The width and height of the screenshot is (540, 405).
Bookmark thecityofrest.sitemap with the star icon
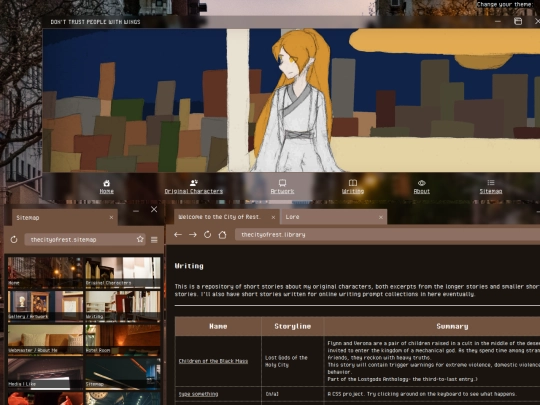(x=140, y=239)
